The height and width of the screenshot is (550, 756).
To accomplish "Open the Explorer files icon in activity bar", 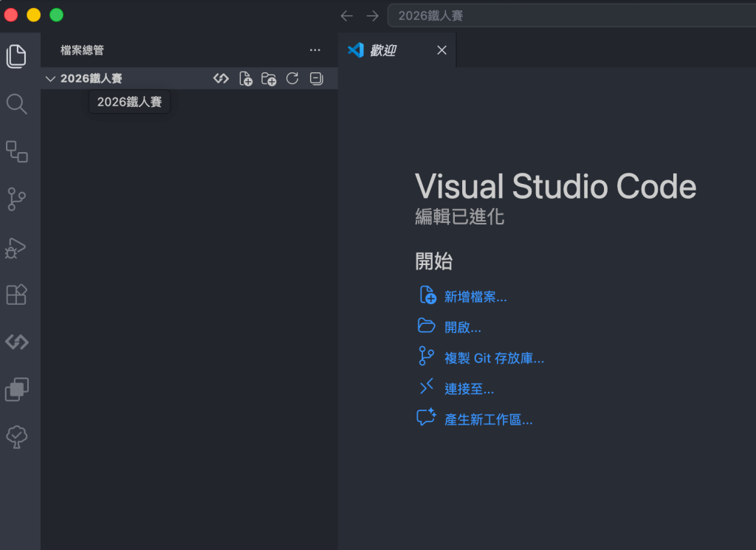I will coord(16,56).
